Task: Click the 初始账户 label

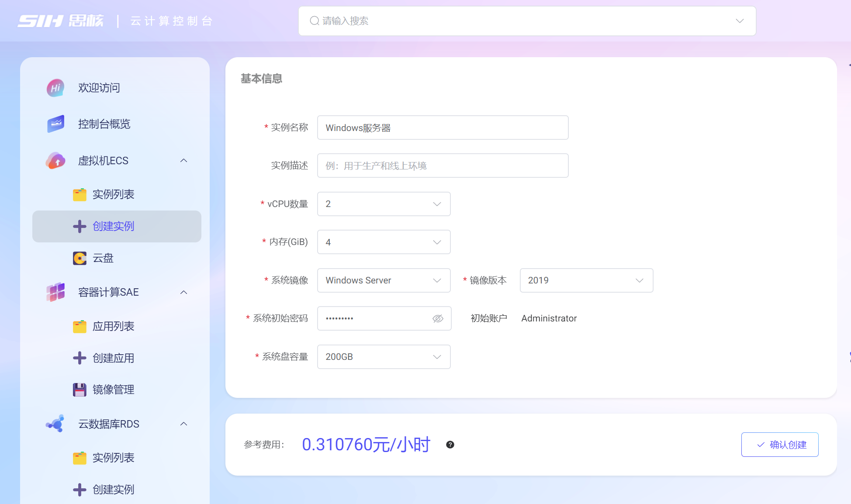Action: tap(489, 318)
